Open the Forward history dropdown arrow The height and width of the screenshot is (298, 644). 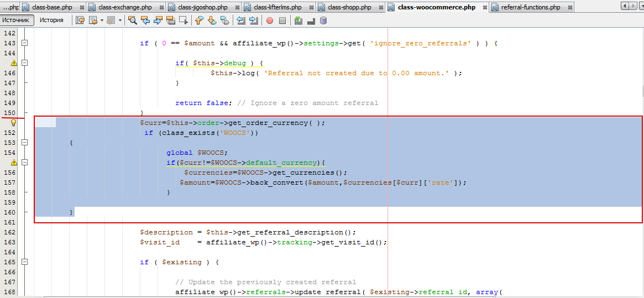[x=120, y=20]
